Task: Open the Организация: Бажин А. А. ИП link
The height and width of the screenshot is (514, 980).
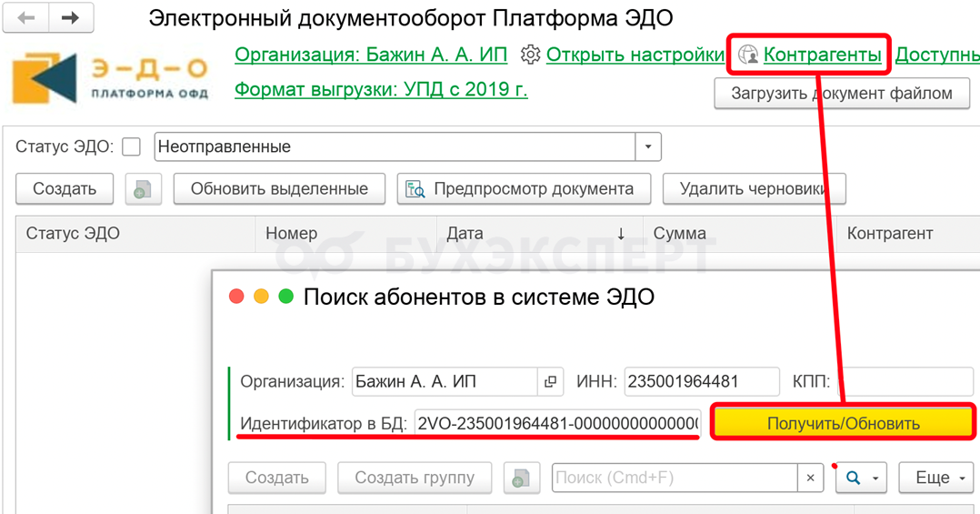Action: [x=371, y=55]
